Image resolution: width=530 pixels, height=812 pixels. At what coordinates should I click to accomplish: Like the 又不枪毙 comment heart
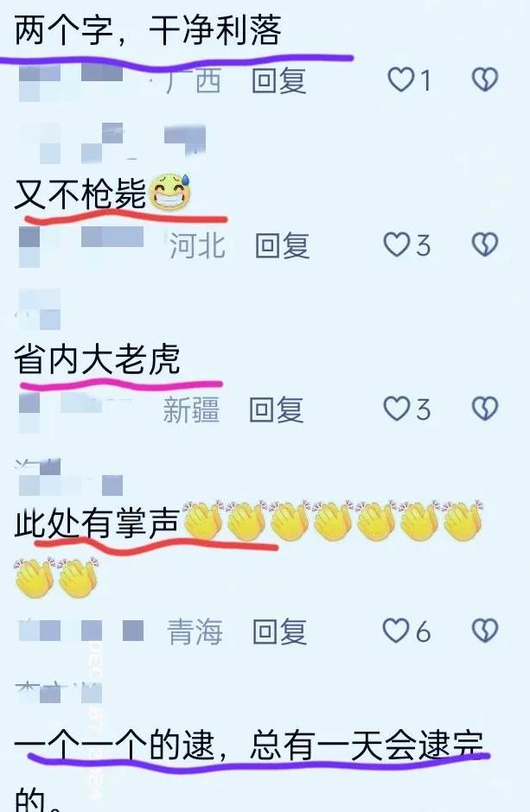(x=397, y=244)
